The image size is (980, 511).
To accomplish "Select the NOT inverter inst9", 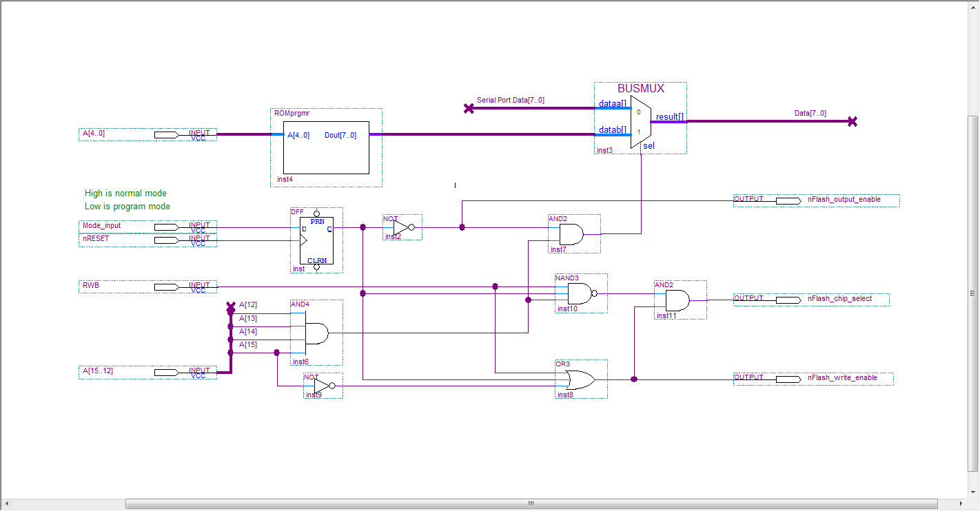I will [323, 386].
